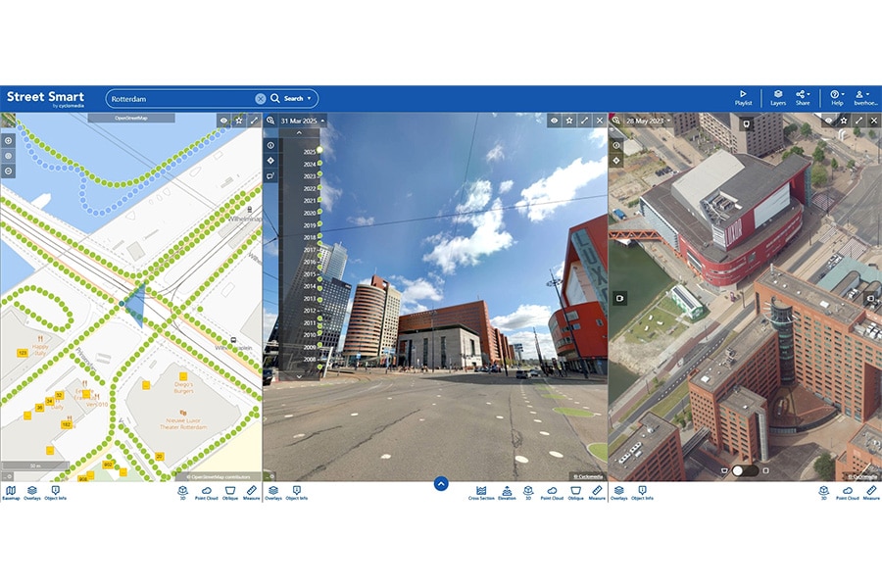Toggle map panel visibility eye icon
Image resolution: width=882 pixels, height=588 pixels.
point(224,121)
